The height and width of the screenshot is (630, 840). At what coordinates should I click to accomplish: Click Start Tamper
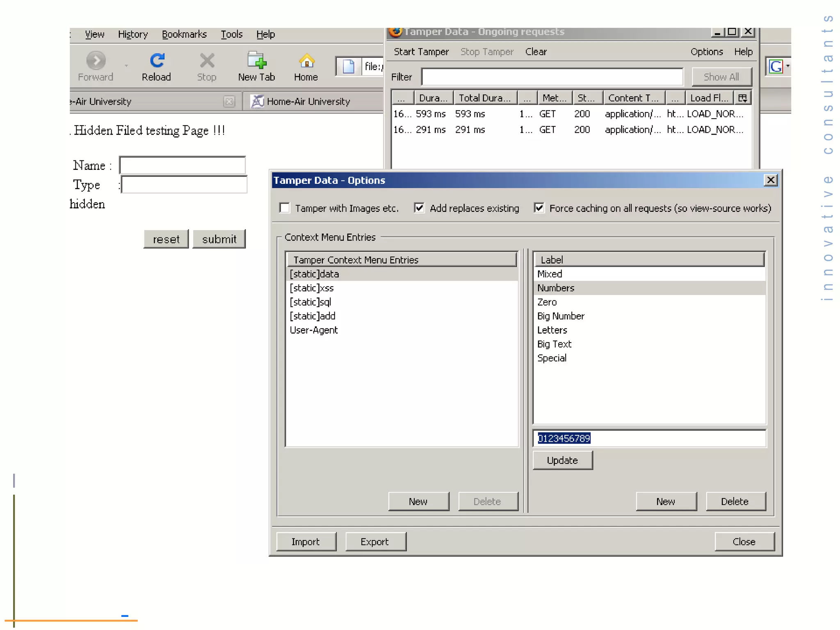click(x=421, y=52)
